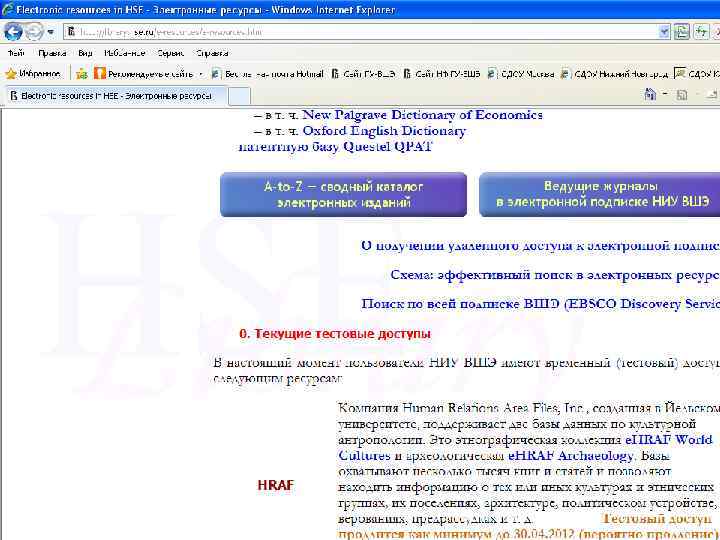Open the Hotmail free mail favorite
Image resolution: width=720 pixels, height=540 pixels.
(267, 73)
